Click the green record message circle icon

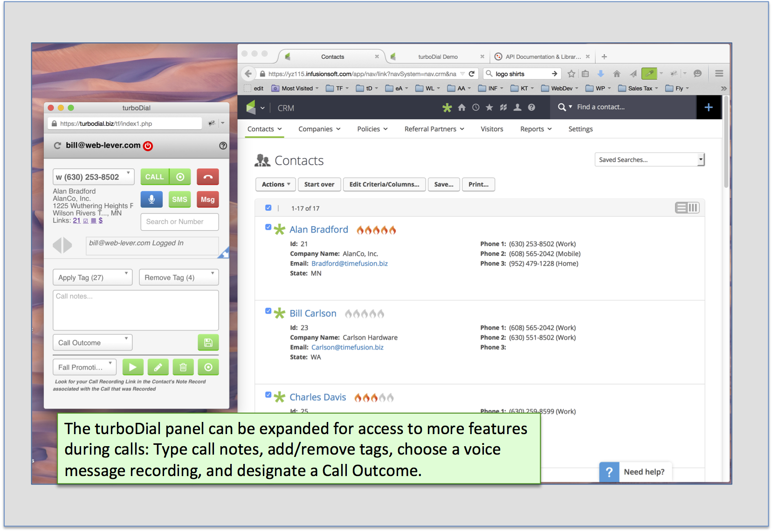[x=208, y=367]
